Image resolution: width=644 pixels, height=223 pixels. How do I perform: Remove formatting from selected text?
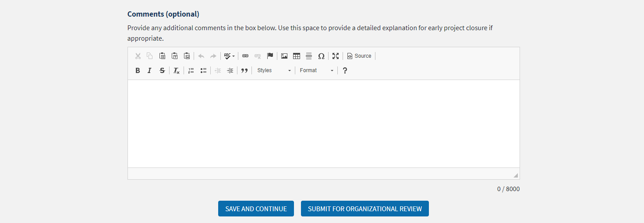[x=177, y=70]
